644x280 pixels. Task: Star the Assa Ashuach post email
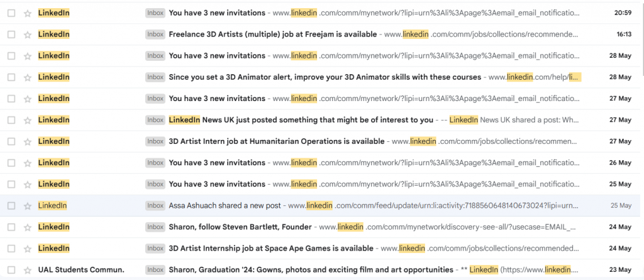[28, 206]
